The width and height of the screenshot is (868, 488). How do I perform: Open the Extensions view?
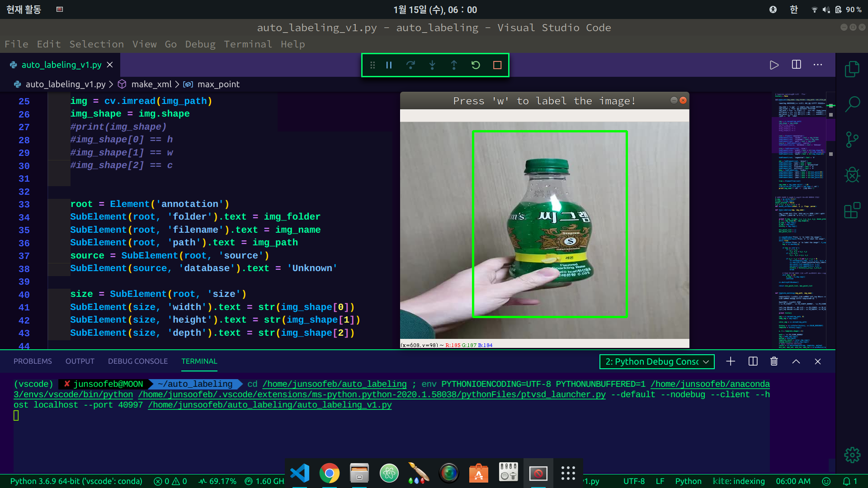(852, 210)
